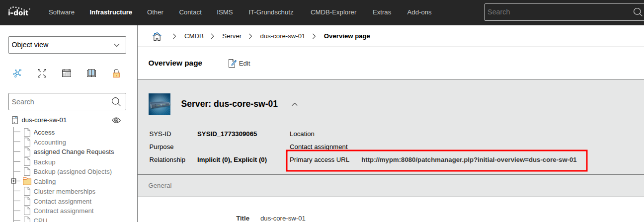
Task: Open the calendar icon in sidebar
Action: point(67,74)
